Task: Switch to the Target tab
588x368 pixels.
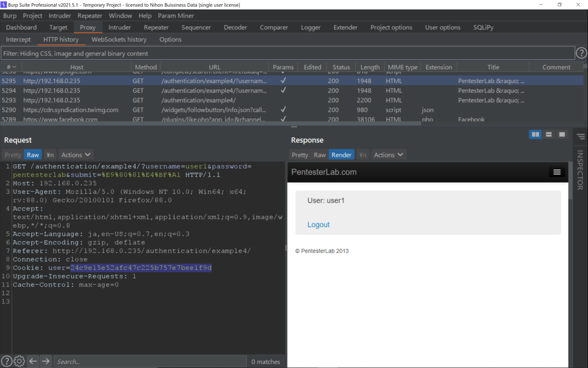Action: coord(58,27)
